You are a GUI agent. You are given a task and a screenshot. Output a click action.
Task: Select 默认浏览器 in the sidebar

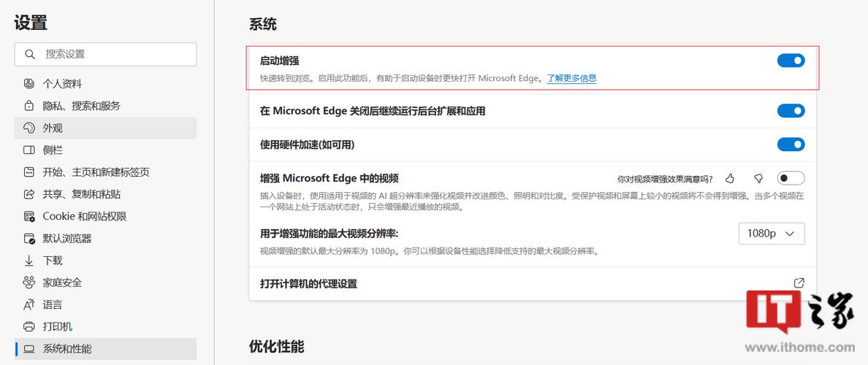[x=105, y=239]
